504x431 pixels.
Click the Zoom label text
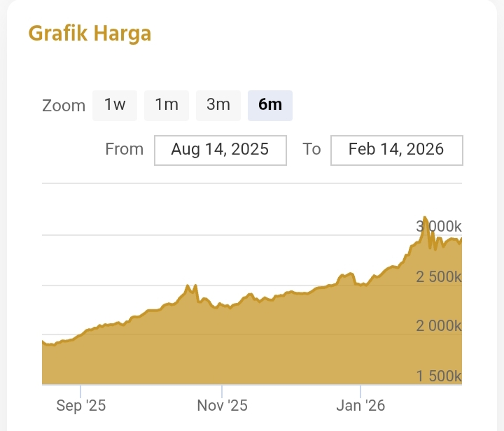point(64,106)
